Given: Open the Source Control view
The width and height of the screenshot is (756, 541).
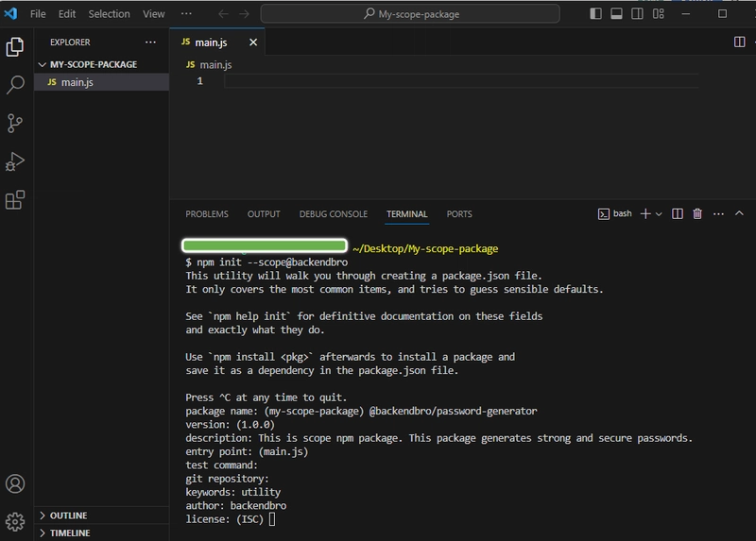Looking at the screenshot, I should pos(15,124).
